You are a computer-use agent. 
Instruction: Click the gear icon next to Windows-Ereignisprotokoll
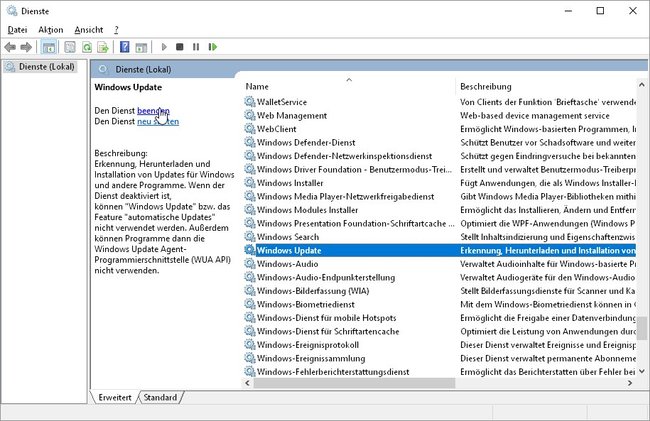point(250,344)
